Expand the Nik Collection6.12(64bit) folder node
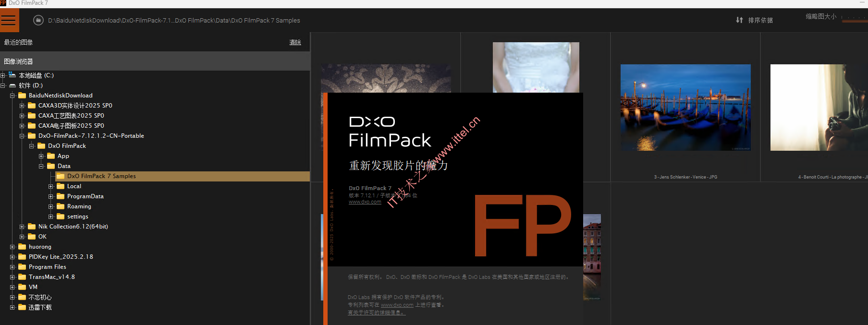Image resolution: width=868 pixels, height=325 pixels. (22, 227)
